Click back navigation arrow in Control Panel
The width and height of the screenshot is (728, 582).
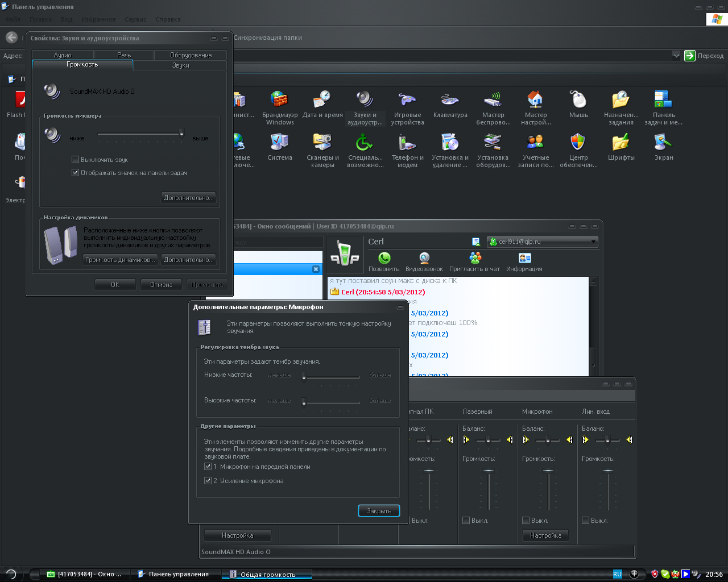pos(11,38)
